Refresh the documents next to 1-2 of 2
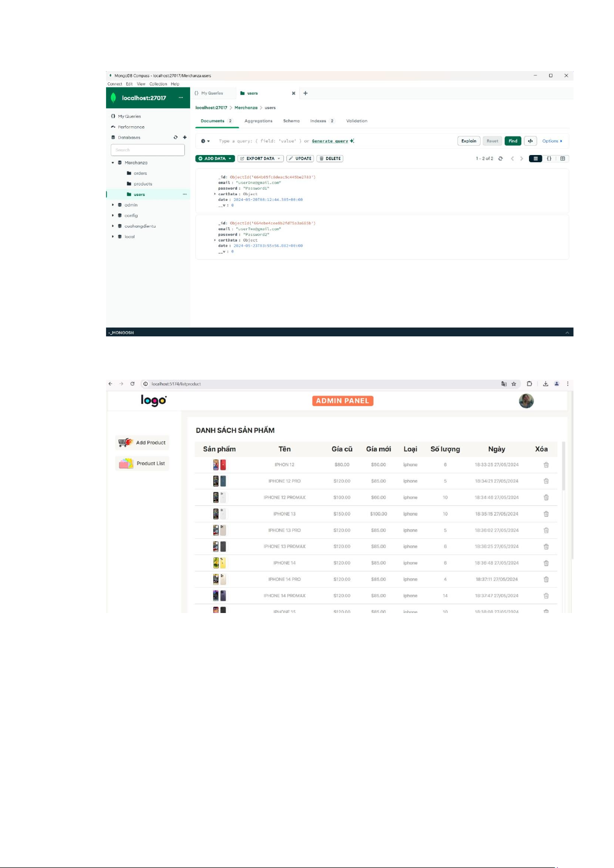614x868 pixels. pyautogui.click(x=500, y=159)
